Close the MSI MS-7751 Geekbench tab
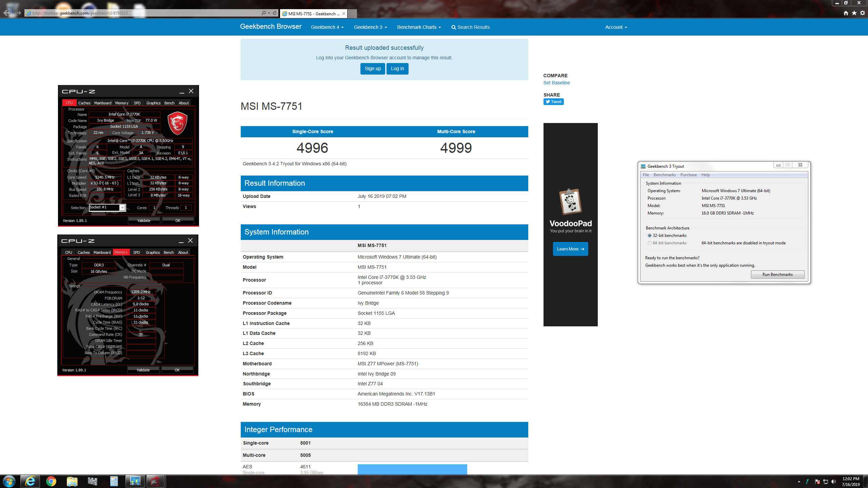The width and height of the screenshot is (868, 488). (x=344, y=14)
